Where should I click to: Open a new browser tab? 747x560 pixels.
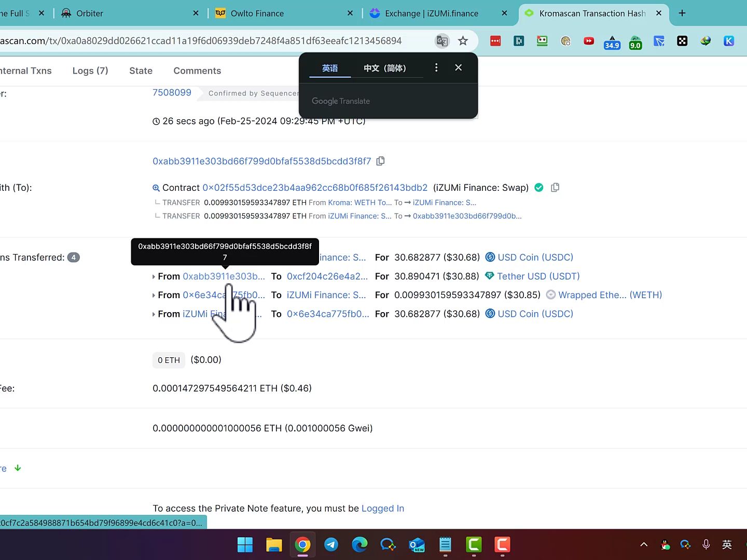tap(682, 13)
